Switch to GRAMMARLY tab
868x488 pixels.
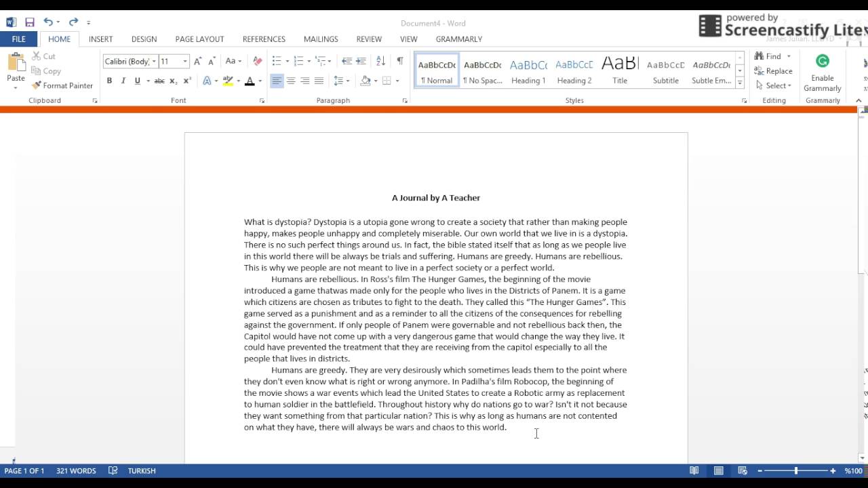(x=459, y=39)
